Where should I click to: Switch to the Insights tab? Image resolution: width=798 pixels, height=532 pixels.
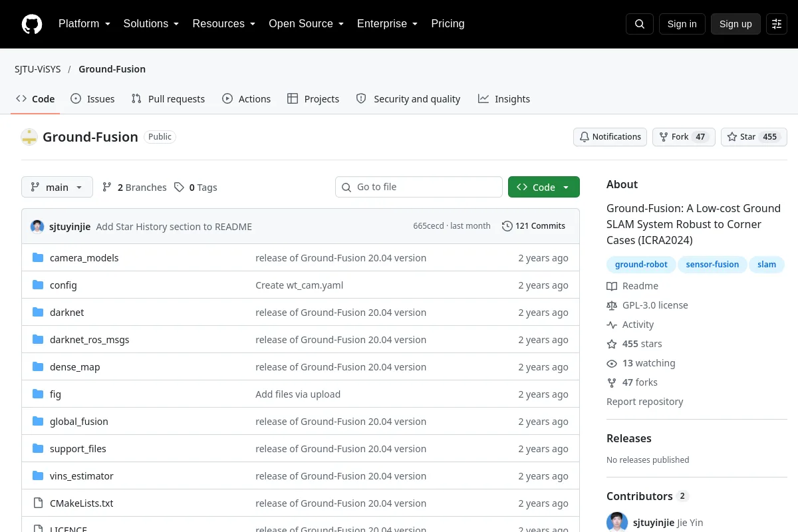pos(504,99)
